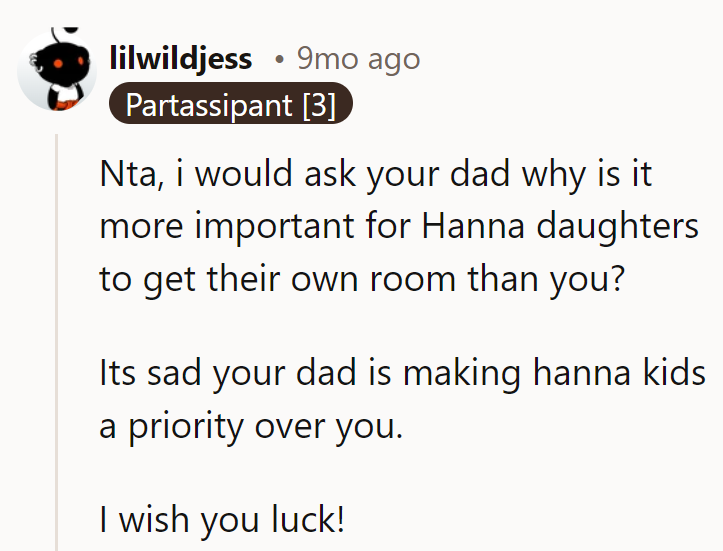Screen dimensions: 723x551
Task: Click the orange eye on the Snoo avatar
Action: point(58,64)
